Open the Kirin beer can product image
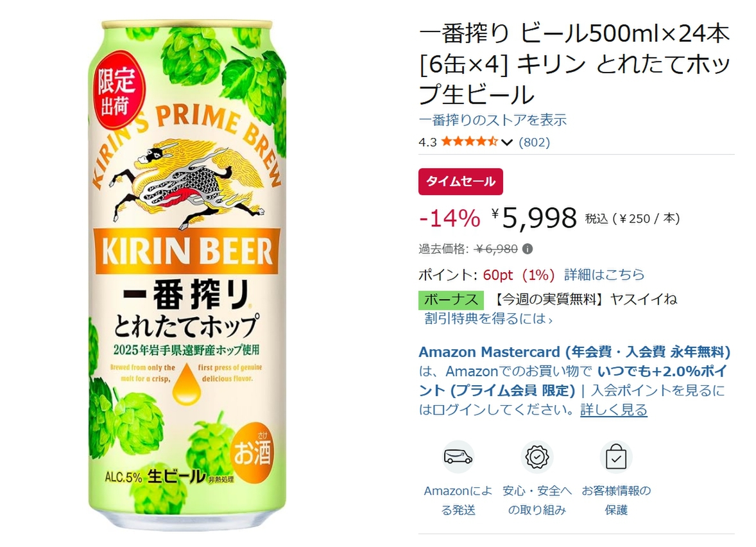The image size is (756, 547). click(187, 275)
